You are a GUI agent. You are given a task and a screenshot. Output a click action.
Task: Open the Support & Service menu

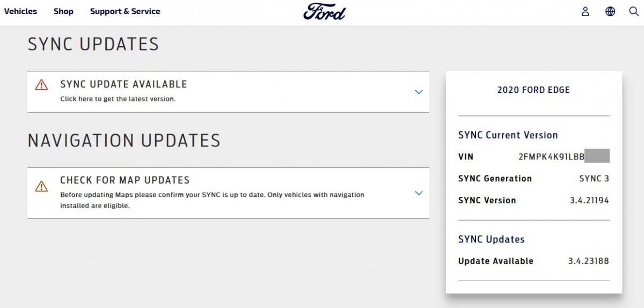pyautogui.click(x=125, y=11)
